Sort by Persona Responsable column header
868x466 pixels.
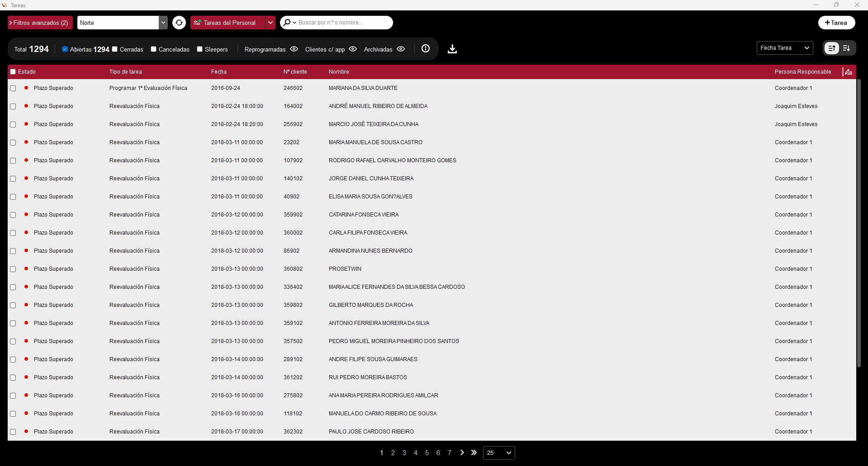point(803,72)
